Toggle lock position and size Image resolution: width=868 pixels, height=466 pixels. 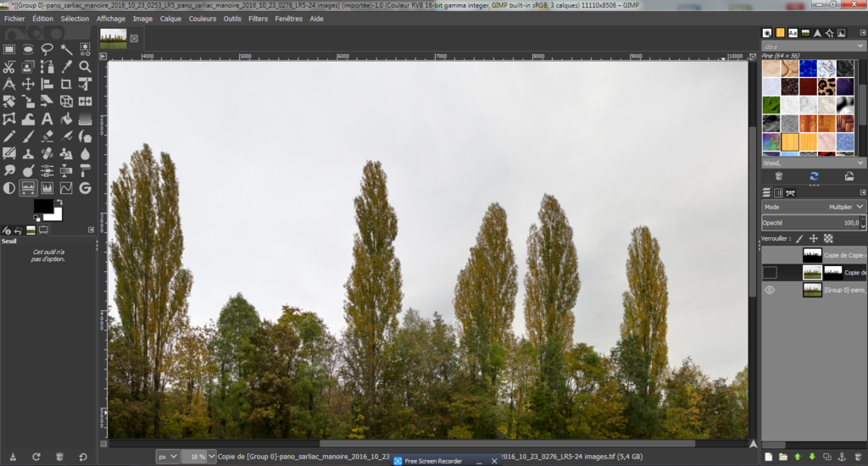(813, 239)
